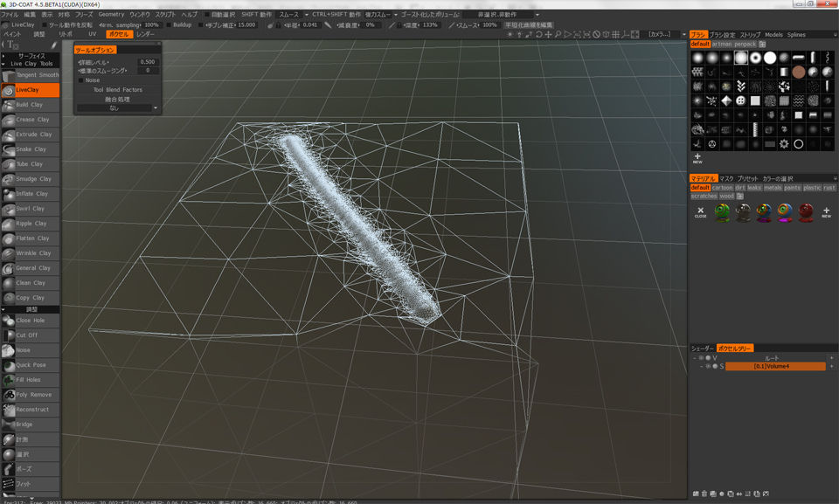Select the Flatten Clay tool
839x504 pixels.
click(31, 238)
